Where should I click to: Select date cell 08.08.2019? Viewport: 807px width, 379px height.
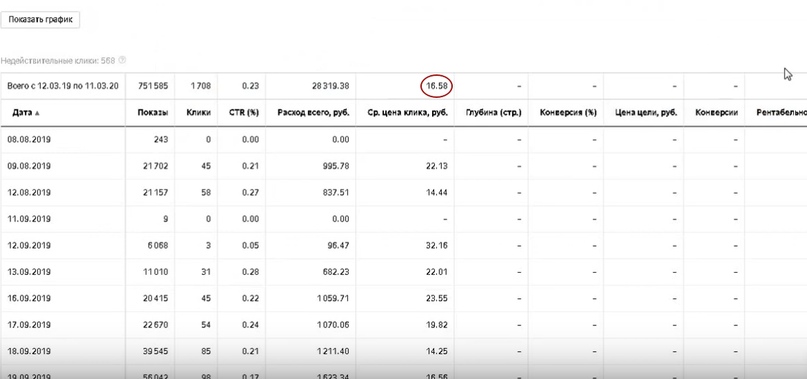pyautogui.click(x=29, y=140)
